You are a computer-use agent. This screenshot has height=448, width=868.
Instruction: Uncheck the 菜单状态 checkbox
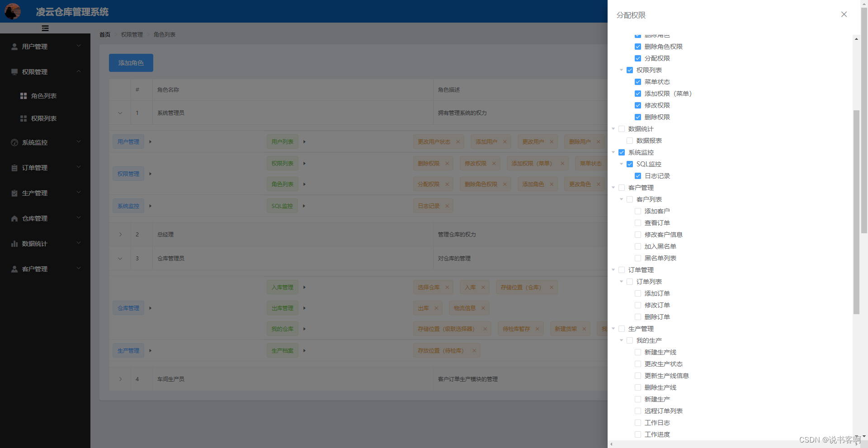[x=638, y=82]
